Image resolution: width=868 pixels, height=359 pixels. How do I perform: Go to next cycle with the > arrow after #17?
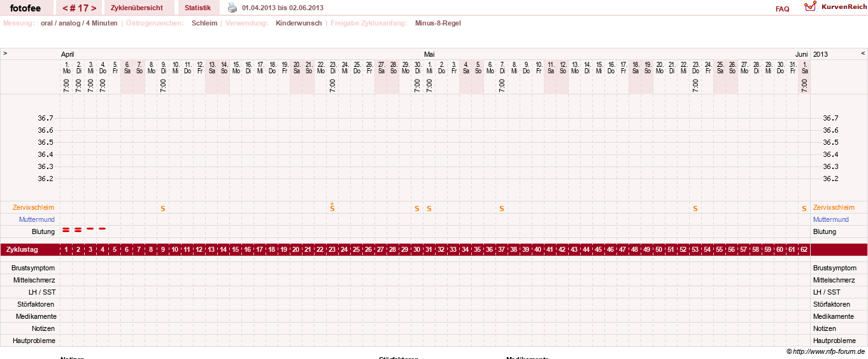(94, 8)
